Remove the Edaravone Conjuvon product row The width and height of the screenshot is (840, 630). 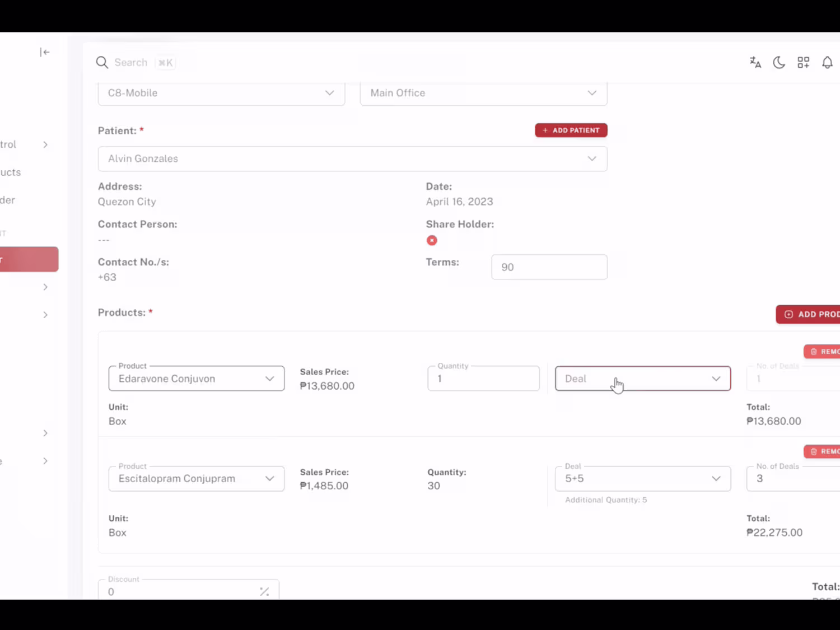[x=822, y=351]
